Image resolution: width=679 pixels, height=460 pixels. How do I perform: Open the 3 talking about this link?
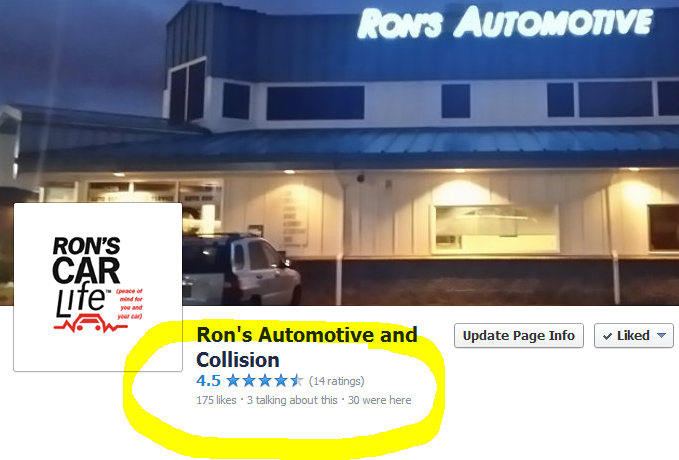coord(292,400)
